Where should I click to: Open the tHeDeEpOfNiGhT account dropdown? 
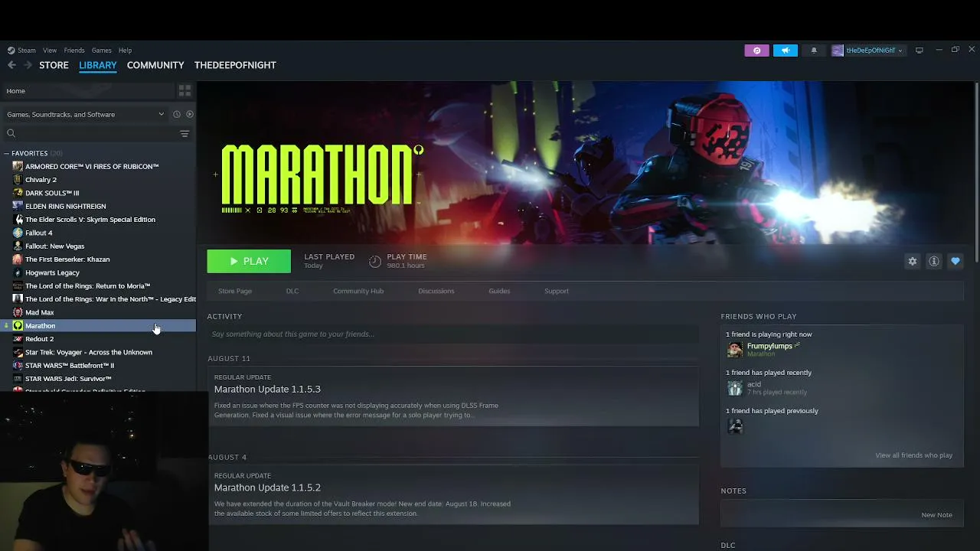click(x=874, y=51)
